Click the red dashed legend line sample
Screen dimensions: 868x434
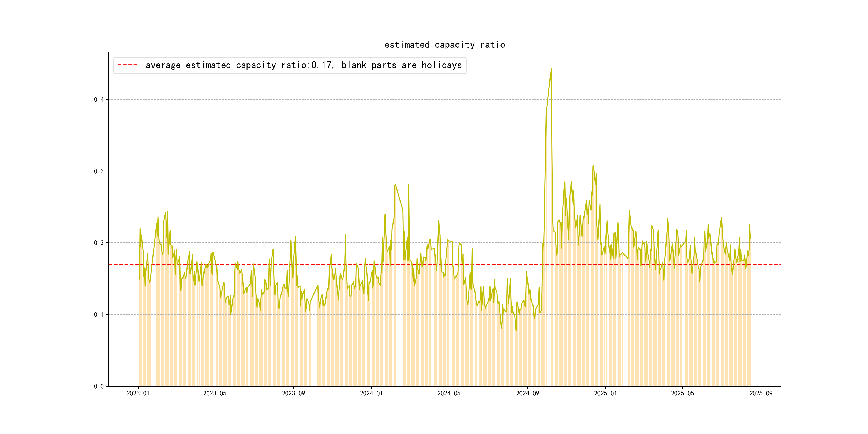[x=127, y=65]
